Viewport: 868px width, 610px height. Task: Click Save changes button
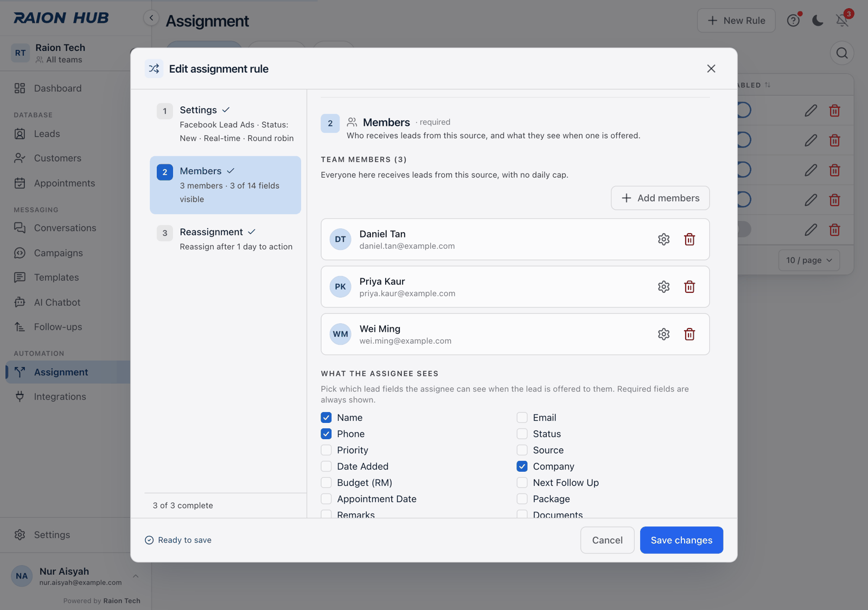pos(681,540)
